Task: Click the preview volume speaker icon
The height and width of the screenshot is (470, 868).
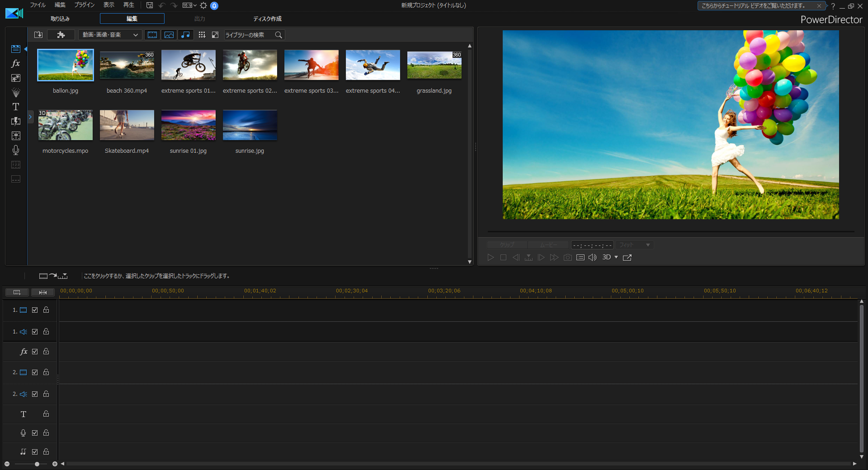Action: [x=592, y=258]
